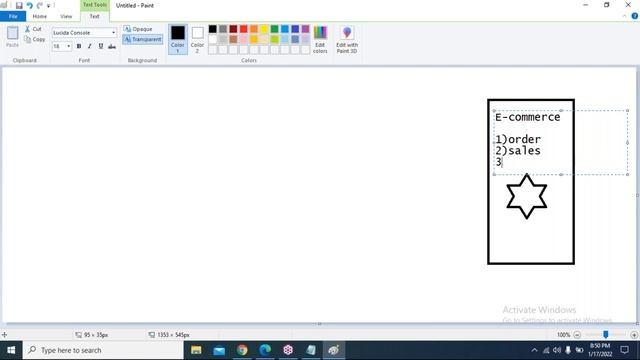This screenshot has height=360, width=640.
Task: Pick the green color swatch in top row
Action: tap(274, 29)
